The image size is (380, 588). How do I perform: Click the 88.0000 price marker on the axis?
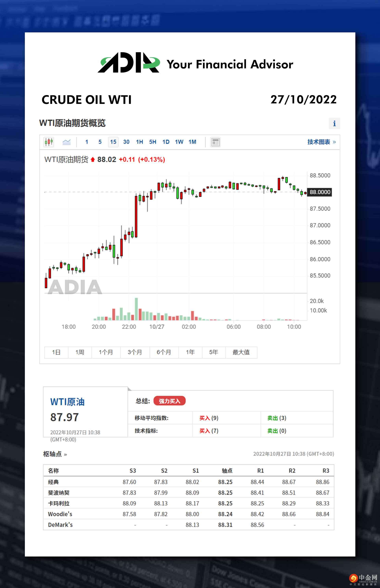coord(320,192)
